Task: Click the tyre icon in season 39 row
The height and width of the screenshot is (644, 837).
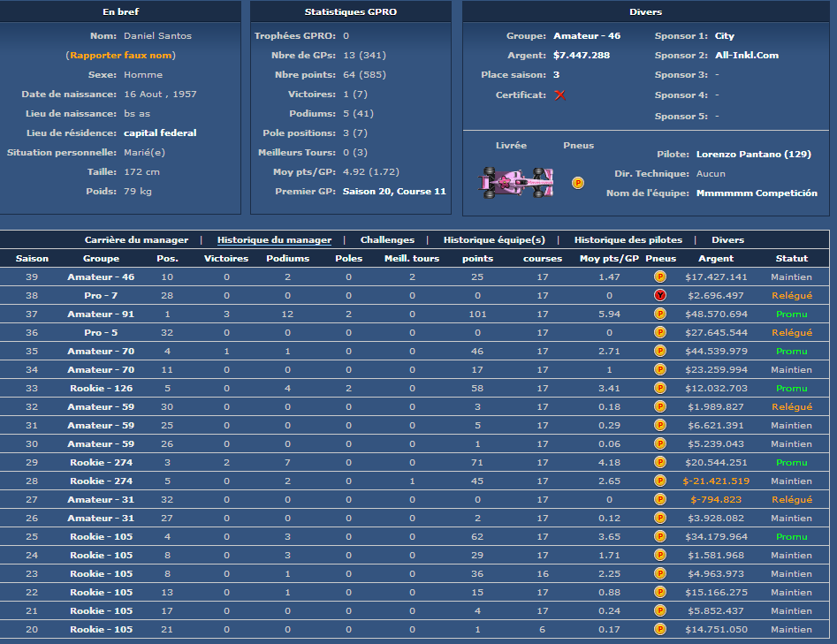Action: click(660, 277)
